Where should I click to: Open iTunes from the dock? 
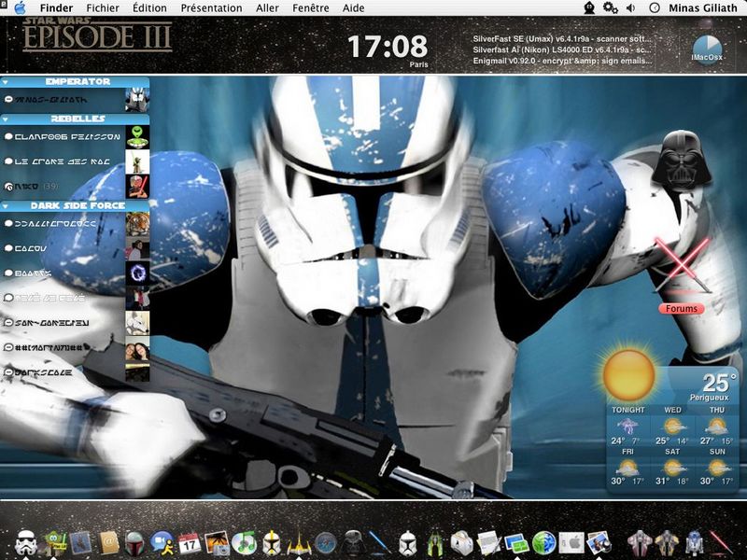244,543
